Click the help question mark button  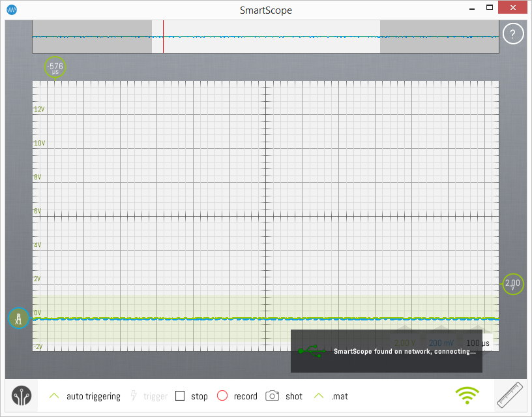tap(513, 34)
